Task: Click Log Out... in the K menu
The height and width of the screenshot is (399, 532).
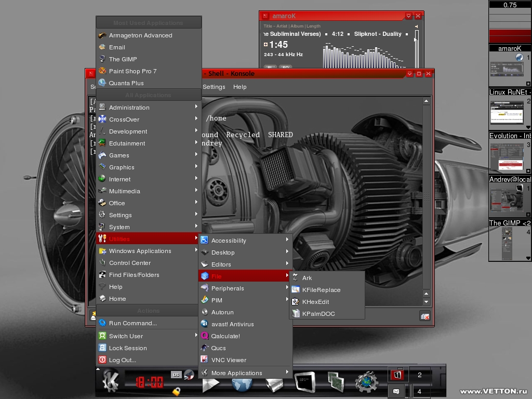Action: (x=123, y=360)
